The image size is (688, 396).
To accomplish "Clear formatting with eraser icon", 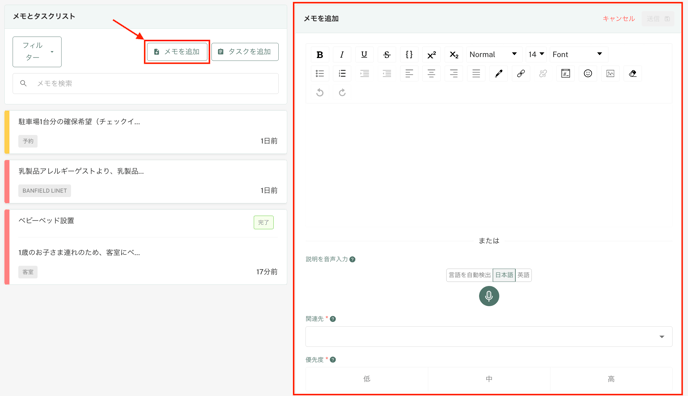I will [x=633, y=73].
